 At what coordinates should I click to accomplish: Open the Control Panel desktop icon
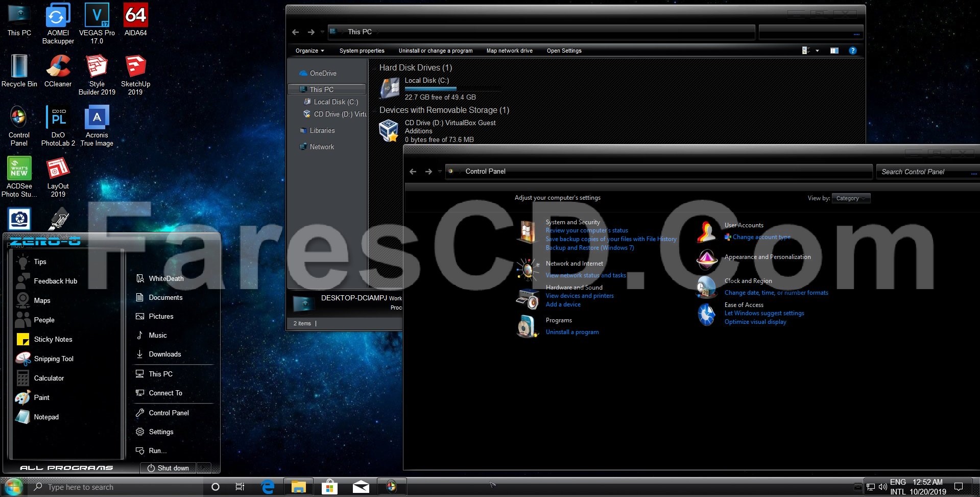[x=19, y=126]
